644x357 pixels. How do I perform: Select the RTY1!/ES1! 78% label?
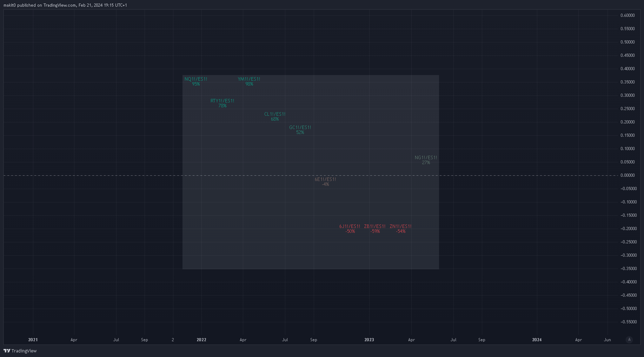pyautogui.click(x=222, y=103)
